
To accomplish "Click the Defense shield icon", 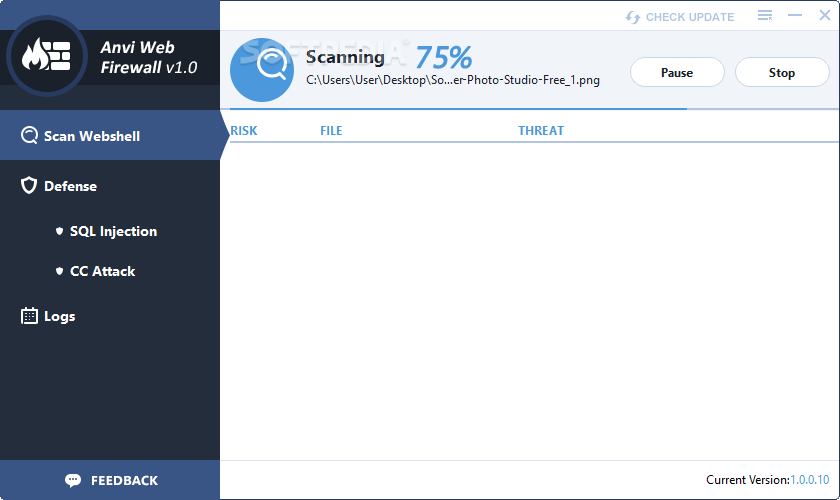I will pos(29,185).
